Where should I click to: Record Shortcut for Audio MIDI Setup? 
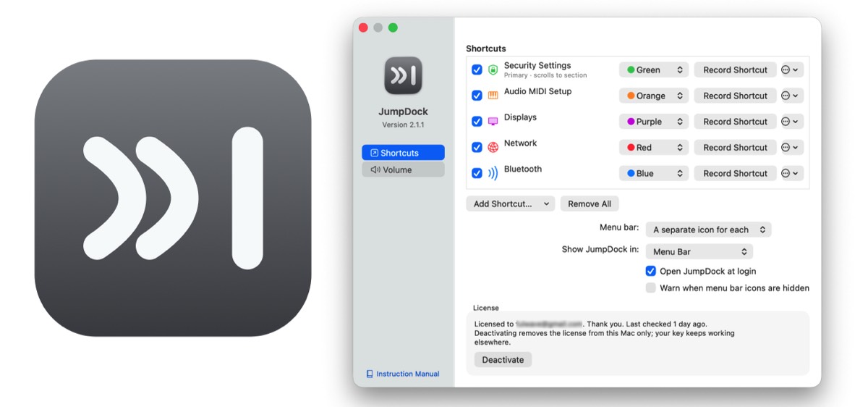[736, 96]
